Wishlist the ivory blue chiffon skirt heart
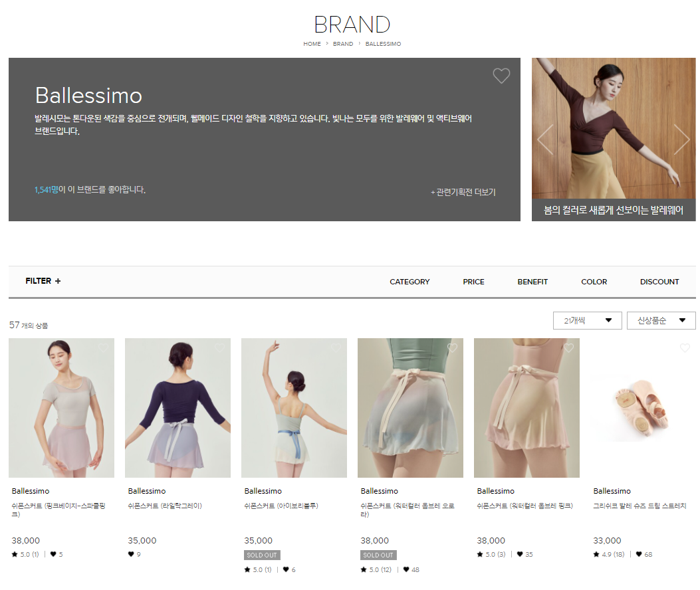Viewport: 700px width, 590px height. pyautogui.click(x=336, y=347)
